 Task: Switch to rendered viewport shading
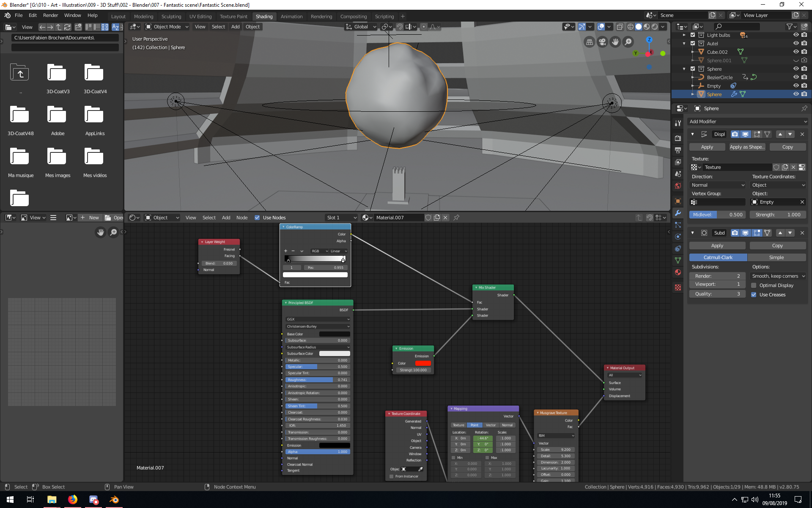pos(655,27)
